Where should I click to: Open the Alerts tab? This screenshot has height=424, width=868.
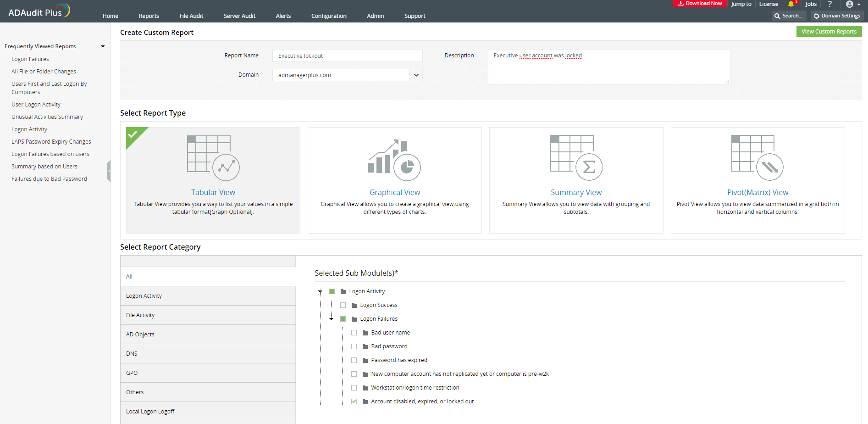283,16
